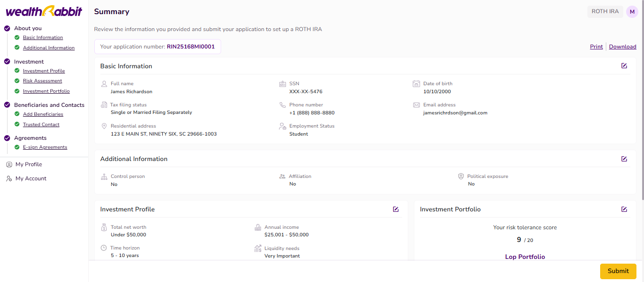This screenshot has width=644, height=282.
Task: Submit the ROTH IRA application
Action: [x=618, y=271]
